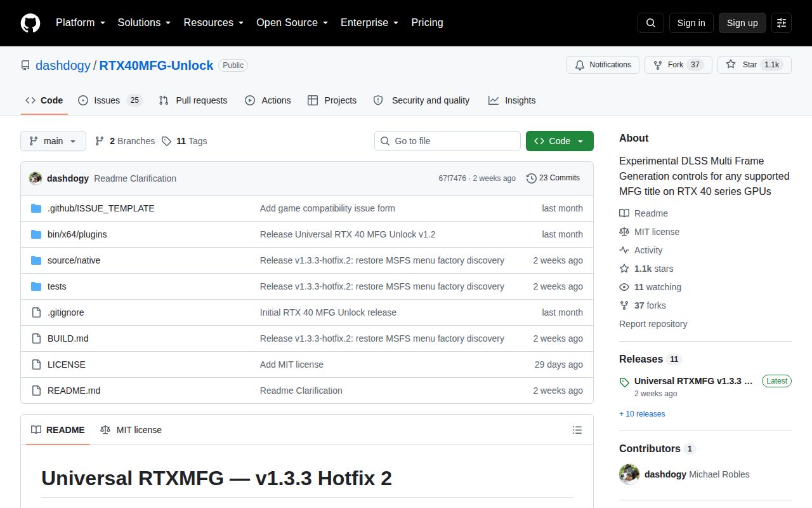
Task: Select the MIT license tab in README panel
Action: (131, 430)
